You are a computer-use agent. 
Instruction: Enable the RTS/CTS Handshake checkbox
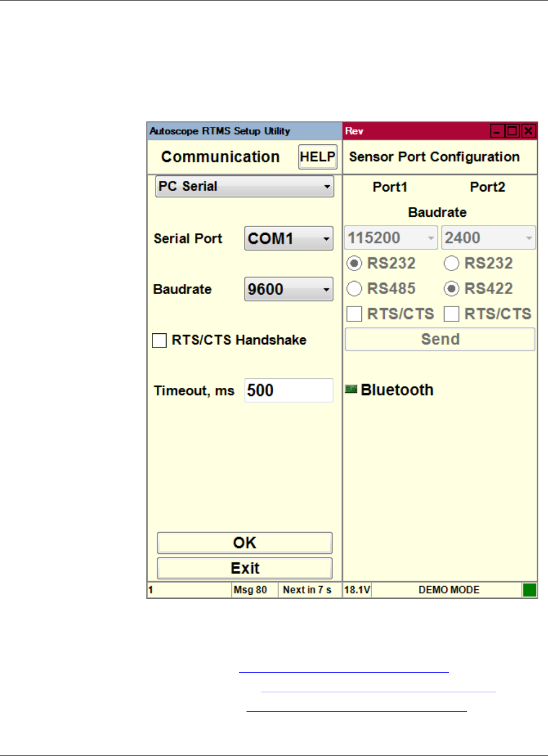159,340
